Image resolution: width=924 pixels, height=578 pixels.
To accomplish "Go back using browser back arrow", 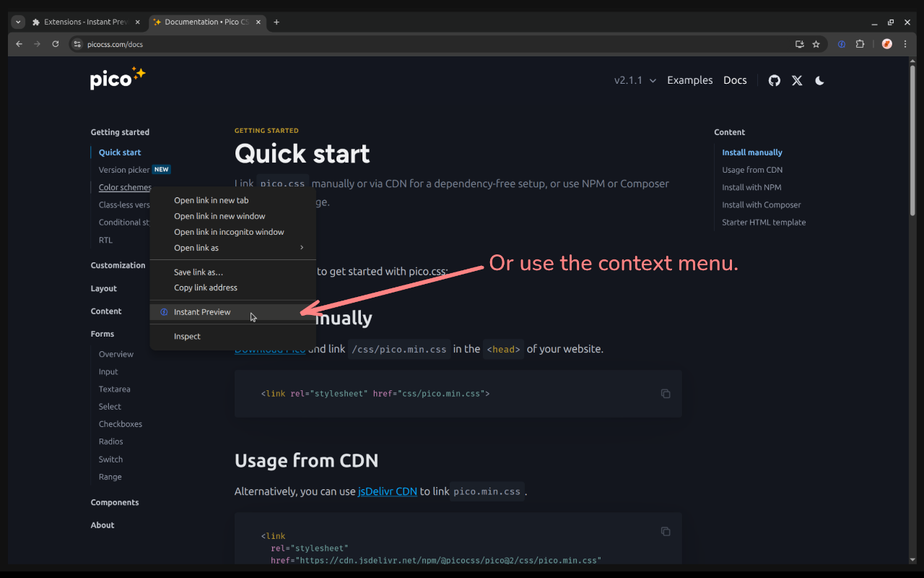I will click(19, 44).
